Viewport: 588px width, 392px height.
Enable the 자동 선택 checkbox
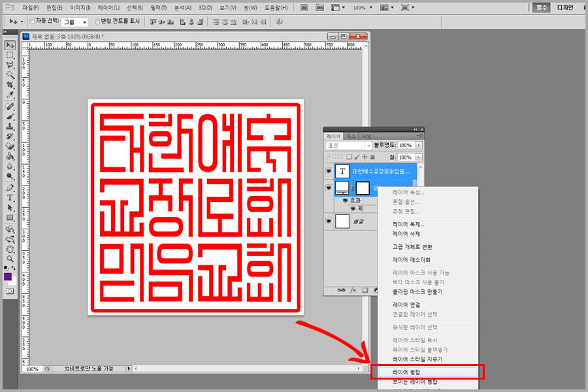[x=32, y=22]
